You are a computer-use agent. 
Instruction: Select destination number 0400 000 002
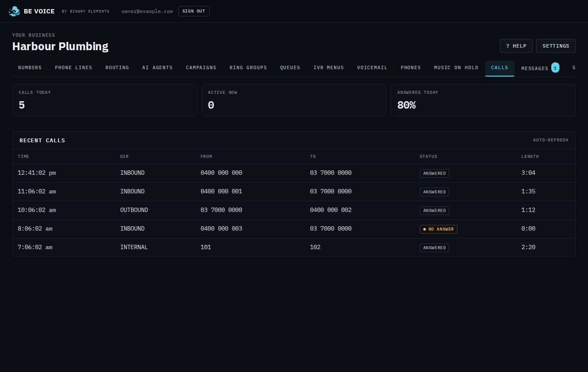[331, 210]
